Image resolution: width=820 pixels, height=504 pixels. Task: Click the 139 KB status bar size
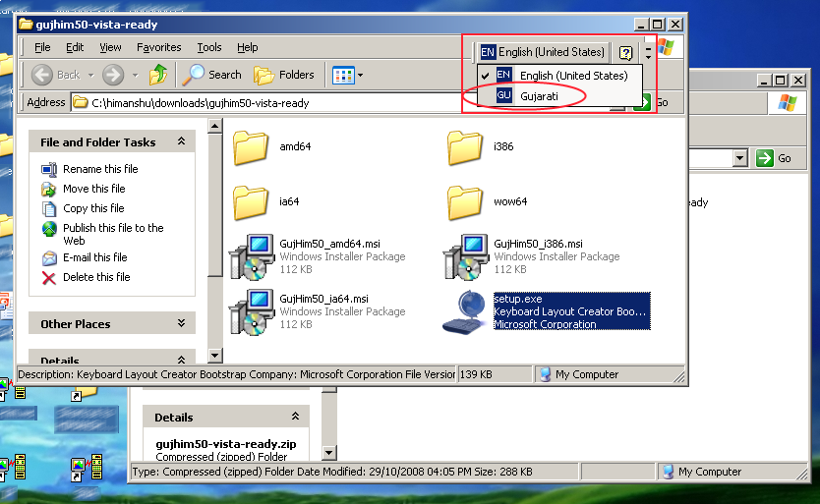476,374
